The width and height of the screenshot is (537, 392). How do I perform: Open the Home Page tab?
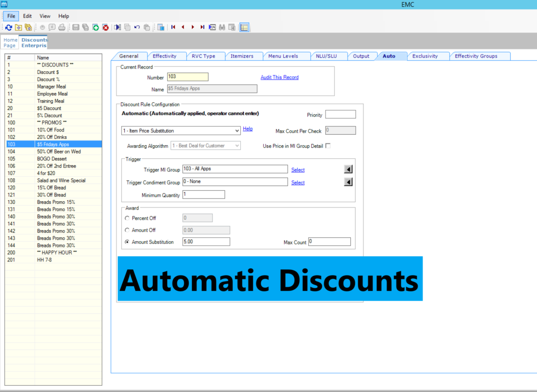(x=10, y=42)
